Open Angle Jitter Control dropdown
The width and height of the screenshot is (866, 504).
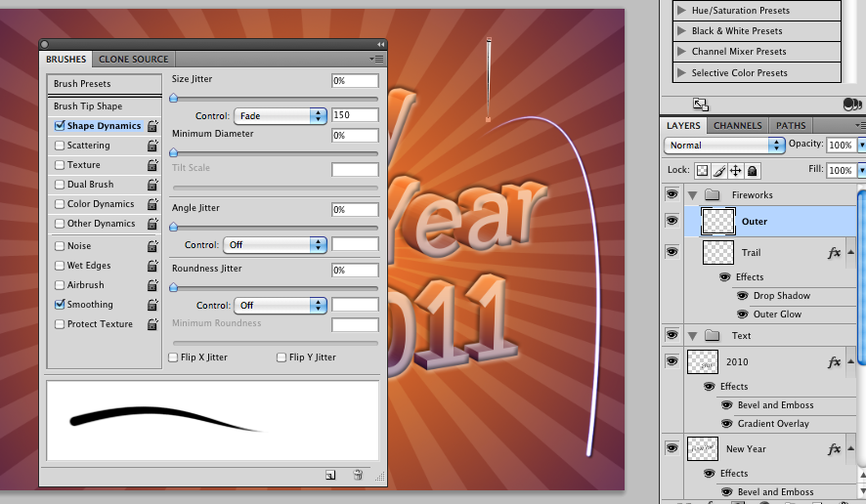click(x=275, y=245)
